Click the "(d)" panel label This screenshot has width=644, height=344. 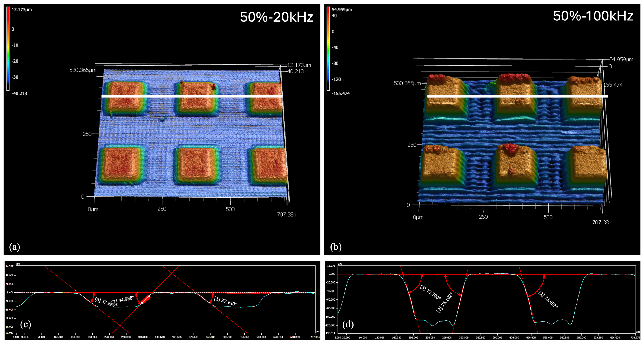coord(348,324)
